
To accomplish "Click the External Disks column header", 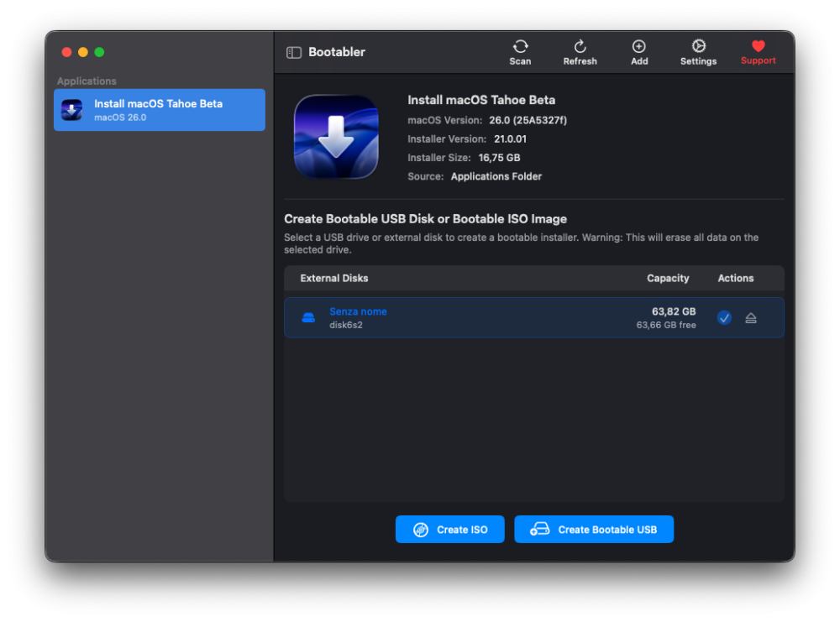I will point(333,279).
